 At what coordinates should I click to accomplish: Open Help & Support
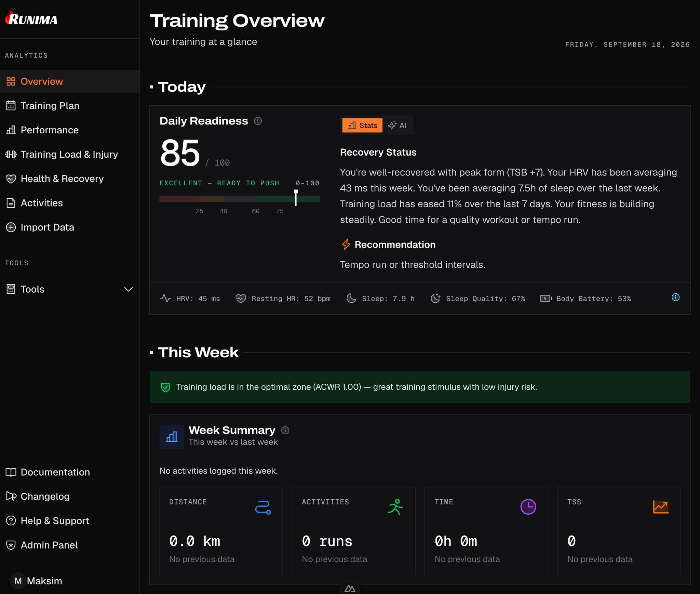(70, 520)
